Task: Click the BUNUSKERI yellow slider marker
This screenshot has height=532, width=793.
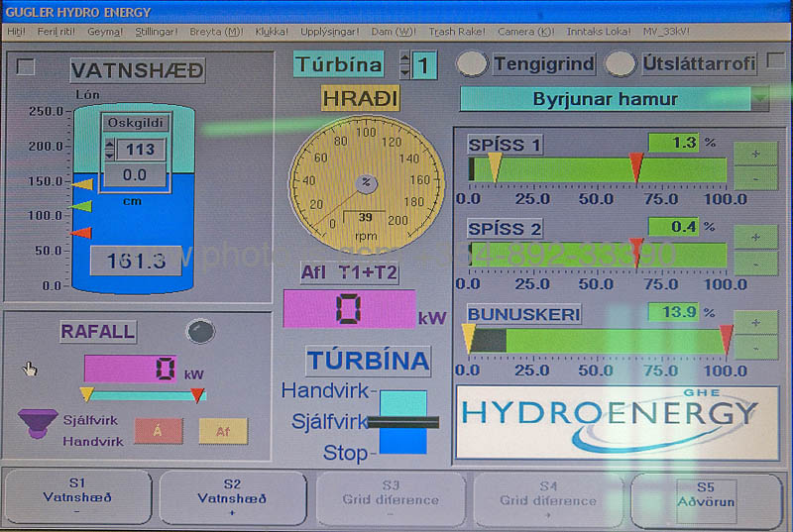Action: click(x=469, y=338)
